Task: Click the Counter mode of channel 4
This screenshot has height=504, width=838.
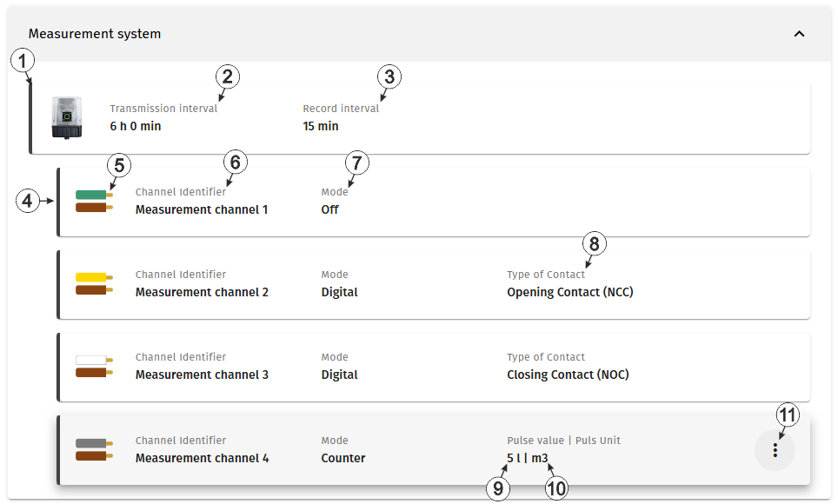Action: 343,458
